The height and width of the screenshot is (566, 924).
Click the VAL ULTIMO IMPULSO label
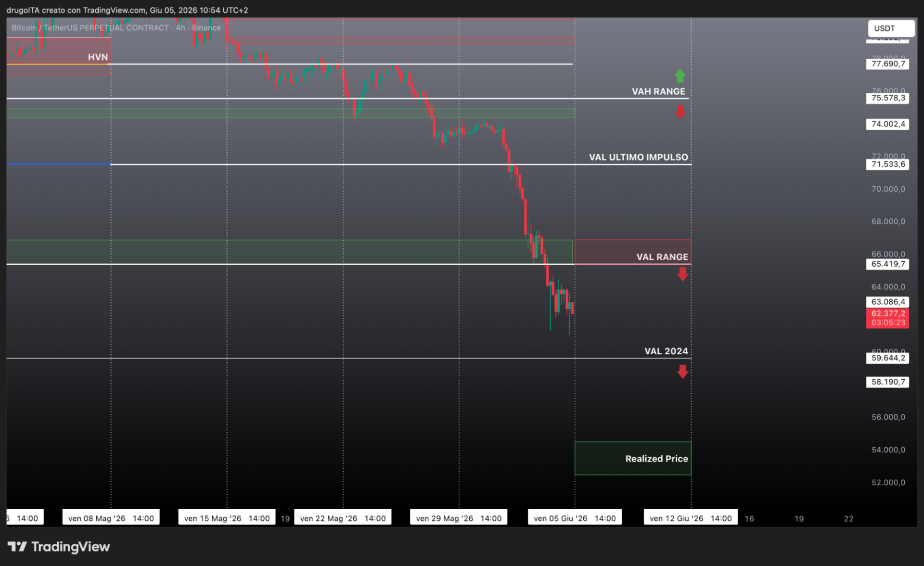click(638, 157)
